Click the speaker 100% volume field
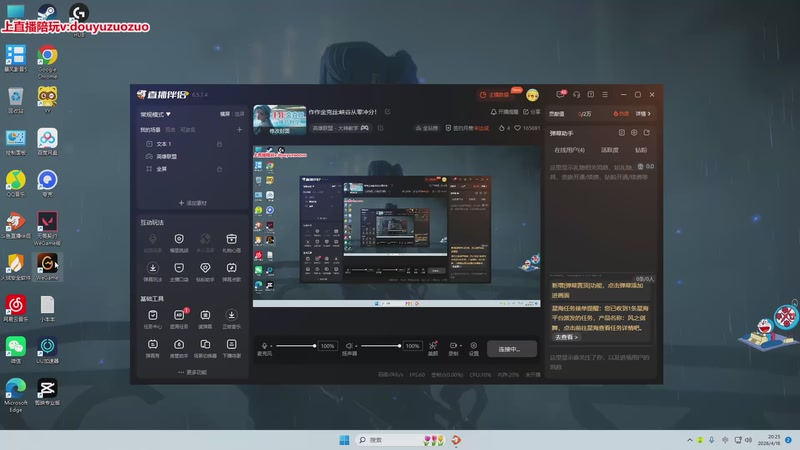The image size is (800, 450). [412, 346]
